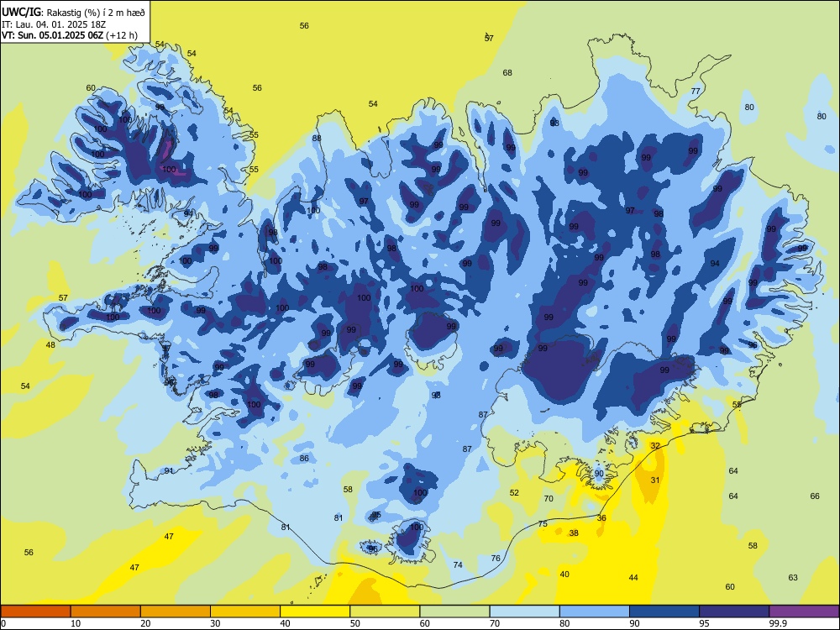Click the '0' legend tick label
Image resolution: width=840 pixels, height=630 pixels.
(x=3, y=623)
